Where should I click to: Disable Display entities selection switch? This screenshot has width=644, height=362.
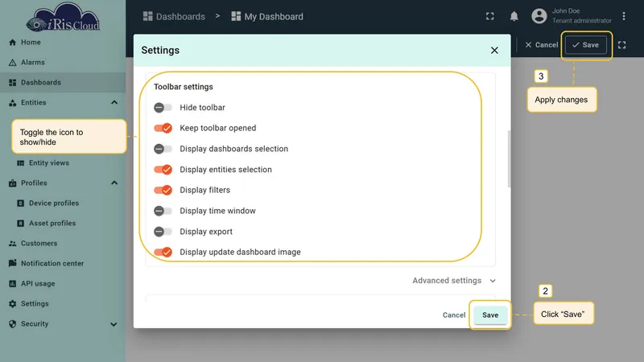163,170
